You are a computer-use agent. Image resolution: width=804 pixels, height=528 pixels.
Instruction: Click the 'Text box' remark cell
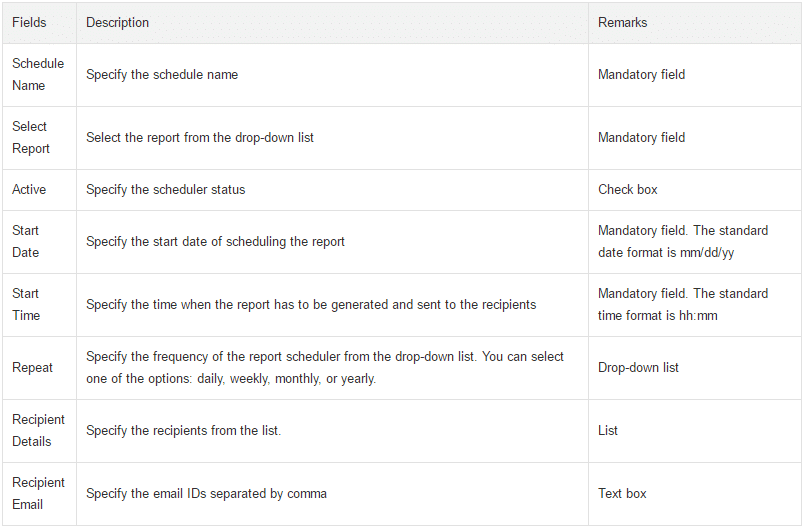695,494
